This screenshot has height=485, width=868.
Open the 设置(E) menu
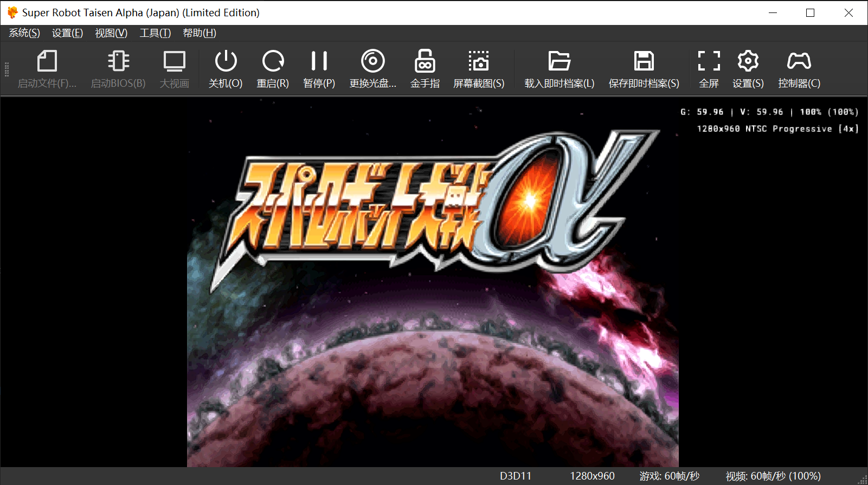click(x=67, y=33)
